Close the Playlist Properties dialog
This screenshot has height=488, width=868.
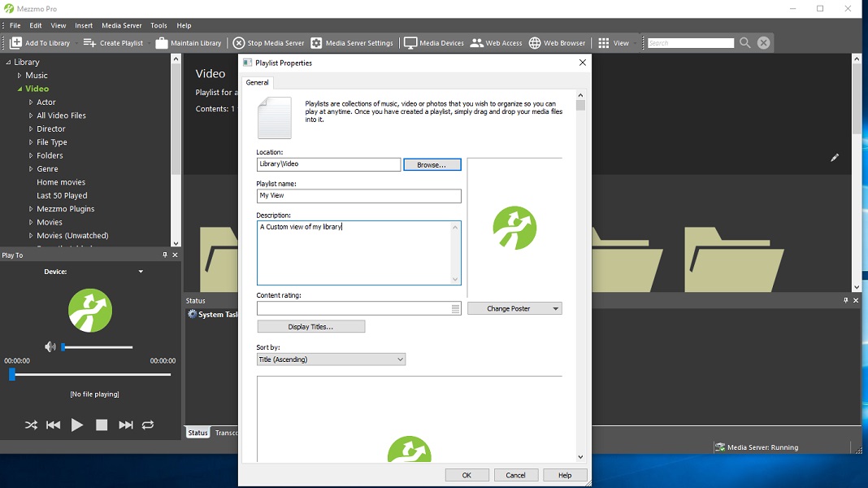pos(583,63)
